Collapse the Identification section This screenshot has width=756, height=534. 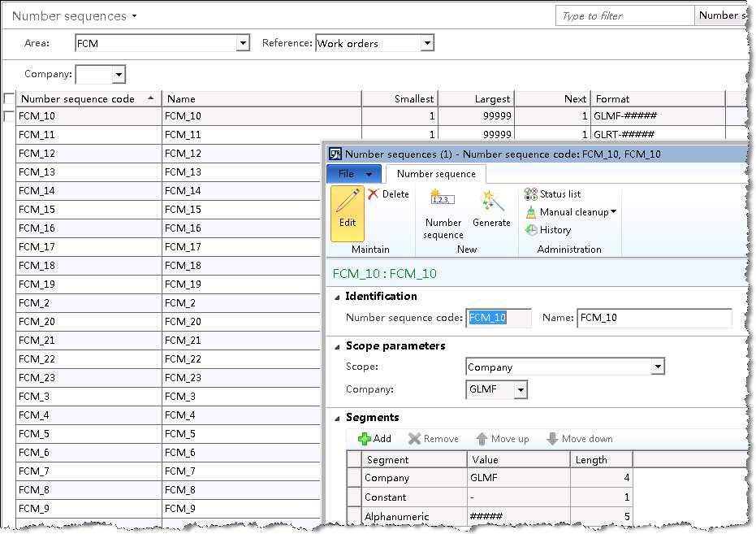[x=338, y=297]
